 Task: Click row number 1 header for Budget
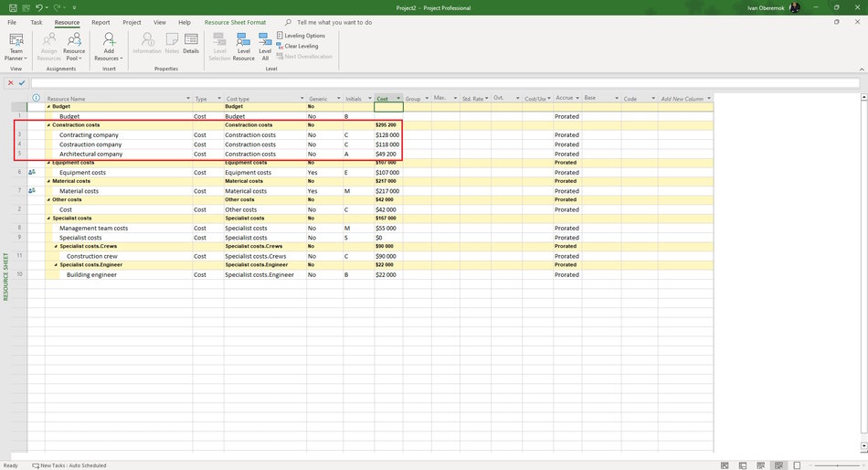point(19,116)
